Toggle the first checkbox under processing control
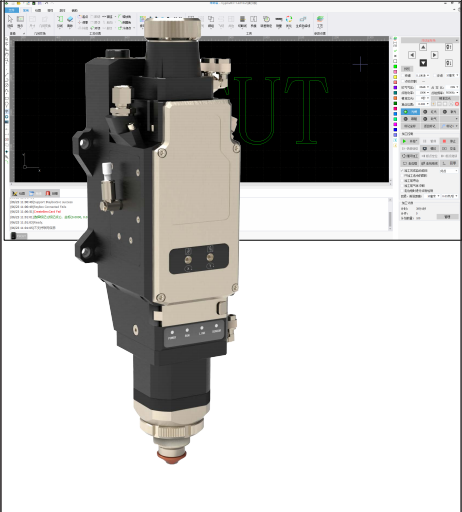The width and height of the screenshot is (462, 512). 403,171
